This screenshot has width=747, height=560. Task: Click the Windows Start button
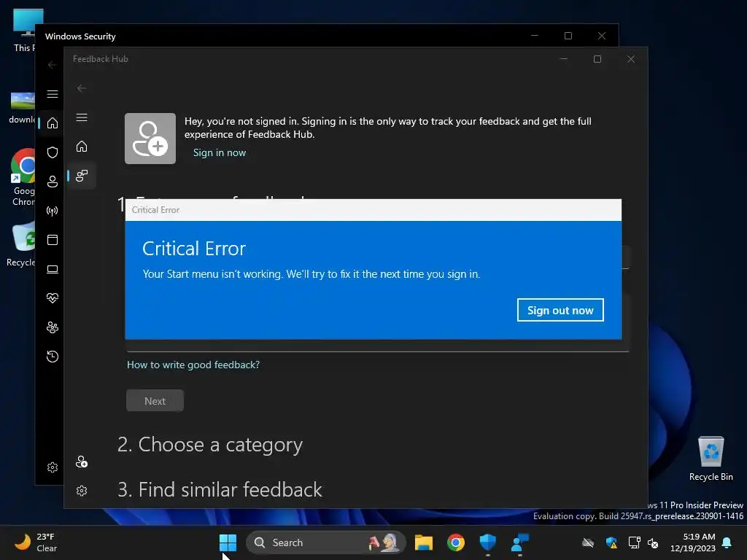[x=228, y=542]
